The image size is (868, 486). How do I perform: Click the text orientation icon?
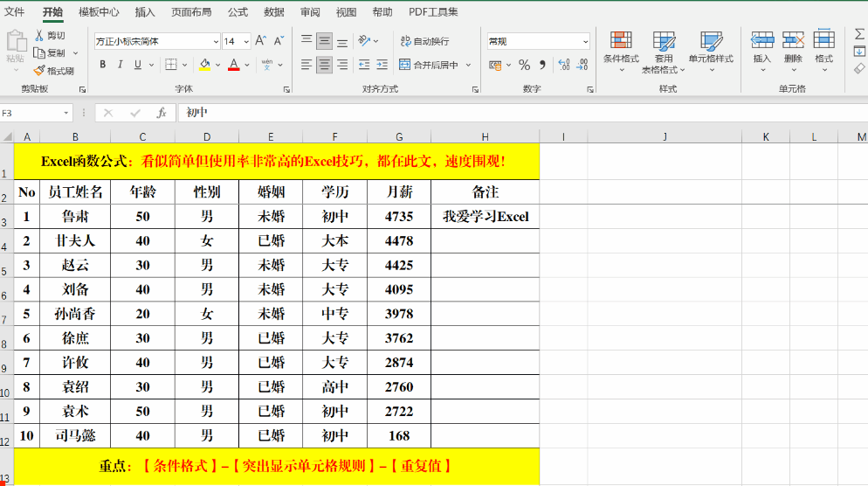point(364,40)
